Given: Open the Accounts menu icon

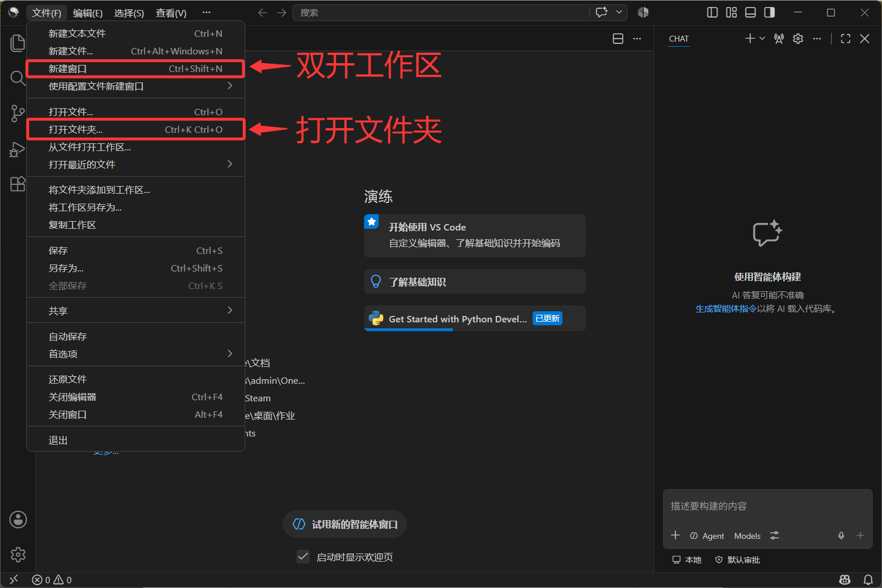Looking at the screenshot, I should (18, 520).
